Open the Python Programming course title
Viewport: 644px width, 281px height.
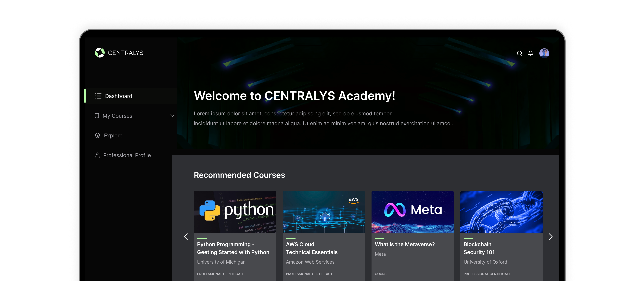point(233,248)
